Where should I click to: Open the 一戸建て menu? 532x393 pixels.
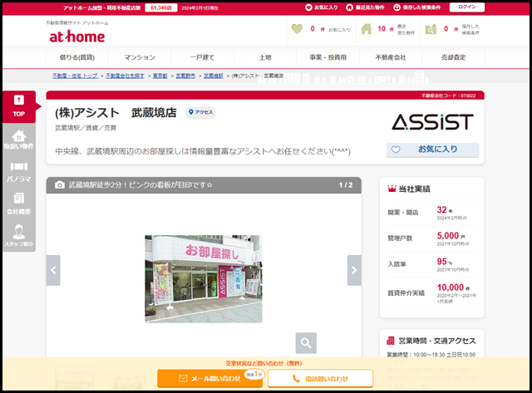(203, 57)
